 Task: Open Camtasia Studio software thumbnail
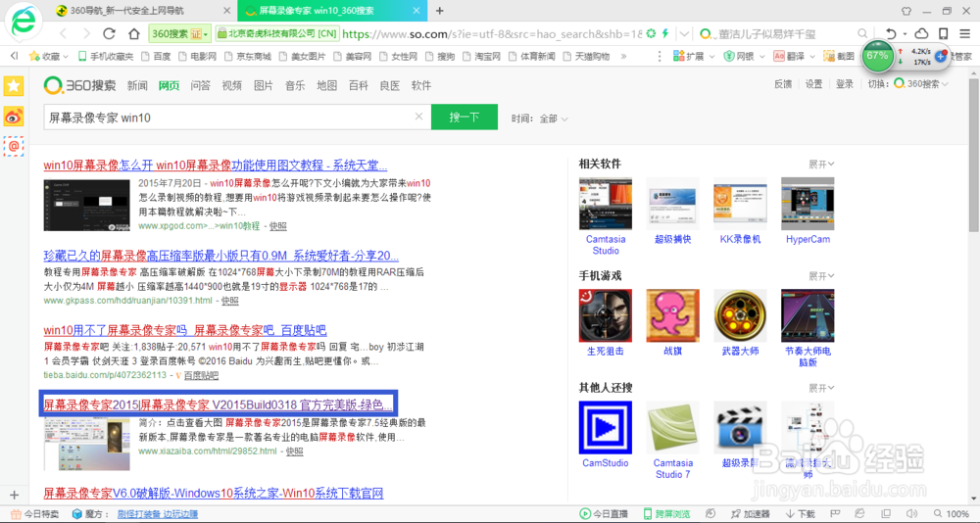tap(606, 204)
